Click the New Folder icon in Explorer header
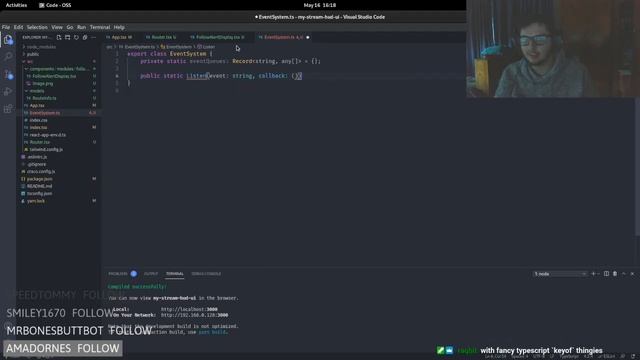 [x=67, y=37]
